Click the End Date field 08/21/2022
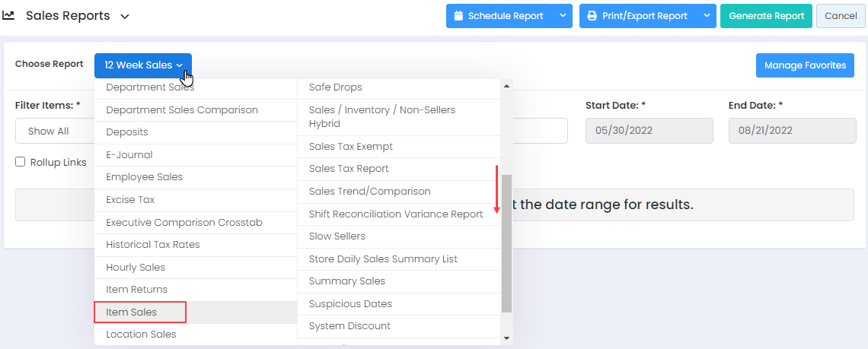 [792, 131]
